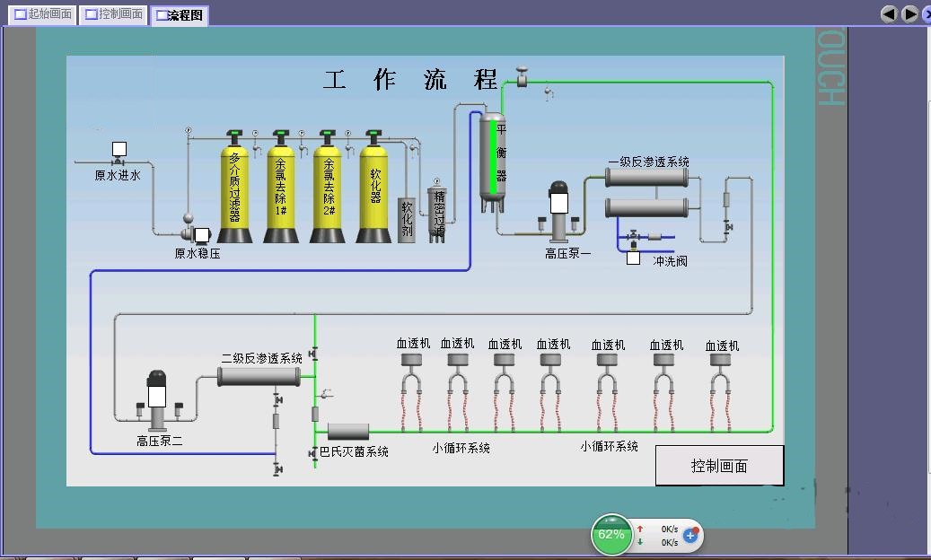Select the first 血透机 on the left
This screenshot has width=931, height=560.
pyautogui.click(x=413, y=360)
